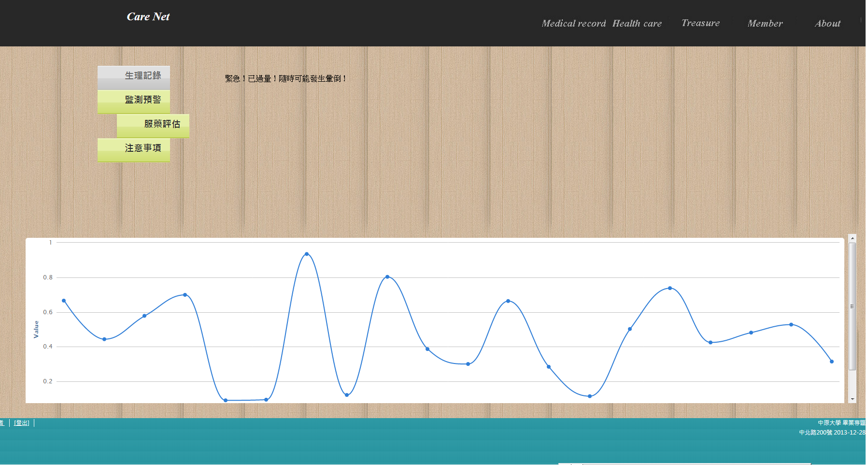
Task: Click the last data point on the line chart
Action: (831, 362)
